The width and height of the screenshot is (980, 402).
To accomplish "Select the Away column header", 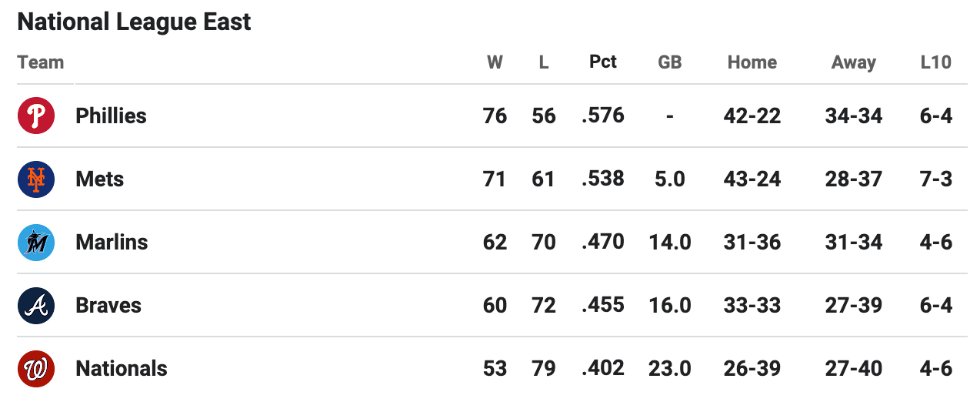I will [x=854, y=62].
